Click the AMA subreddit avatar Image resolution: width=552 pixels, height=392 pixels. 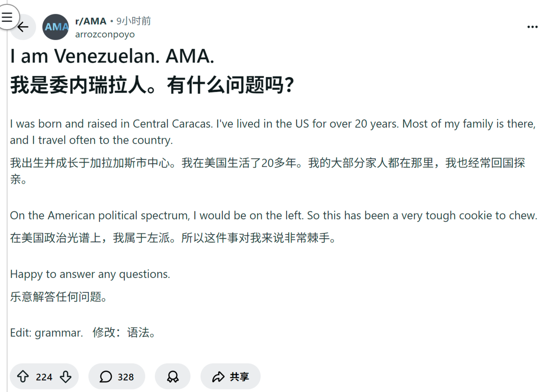coord(56,27)
